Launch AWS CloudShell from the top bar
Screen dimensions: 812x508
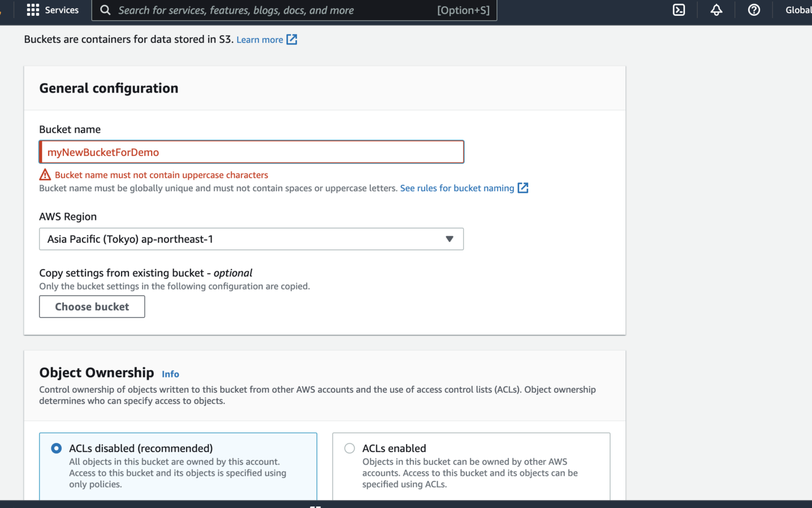(678, 10)
